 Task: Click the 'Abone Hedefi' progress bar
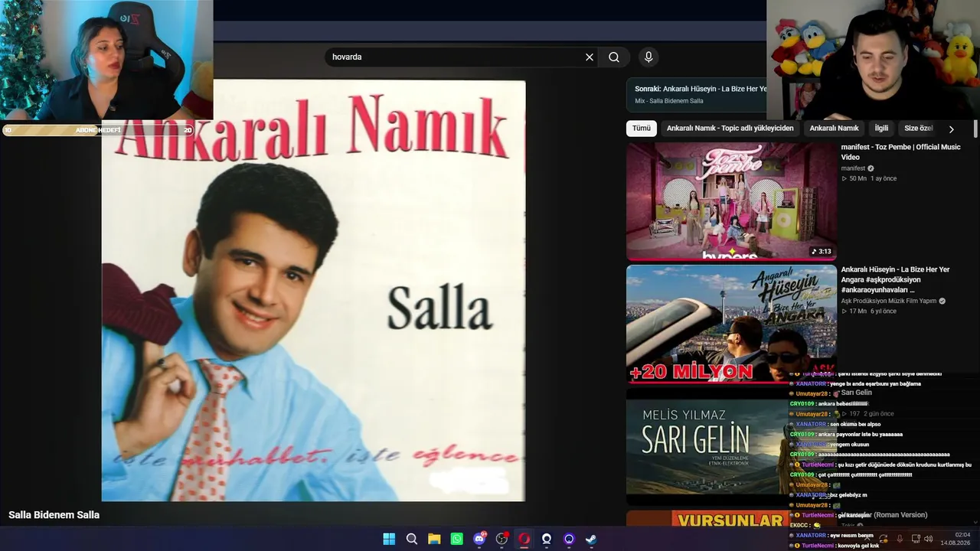coord(98,130)
